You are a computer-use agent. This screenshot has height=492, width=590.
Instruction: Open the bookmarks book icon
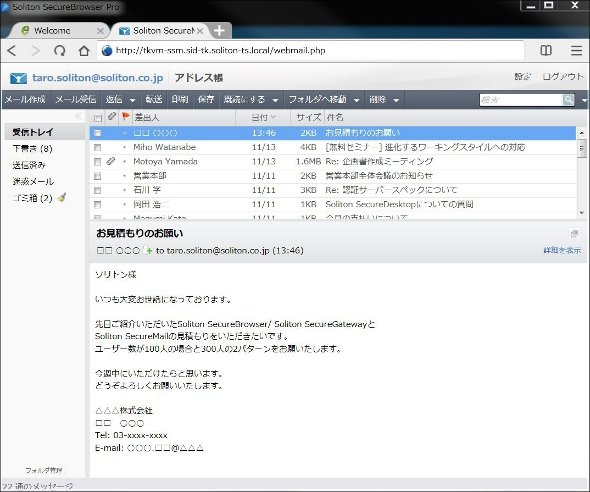pos(546,50)
